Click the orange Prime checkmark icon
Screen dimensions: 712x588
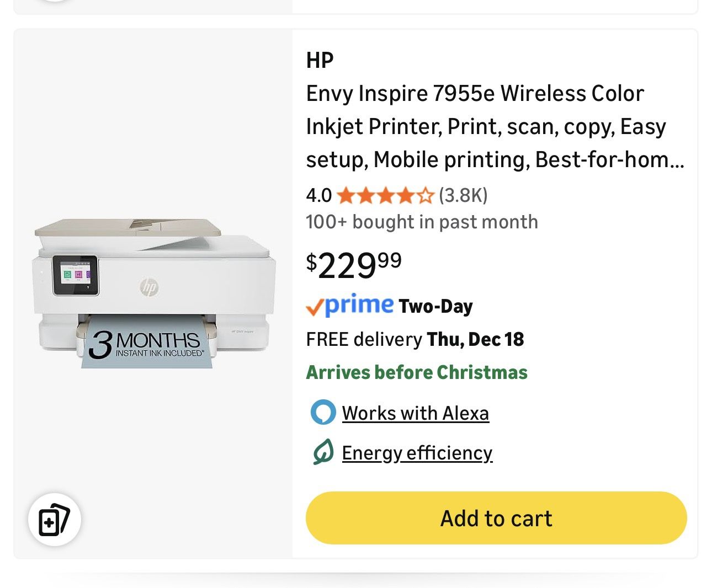[x=315, y=307]
